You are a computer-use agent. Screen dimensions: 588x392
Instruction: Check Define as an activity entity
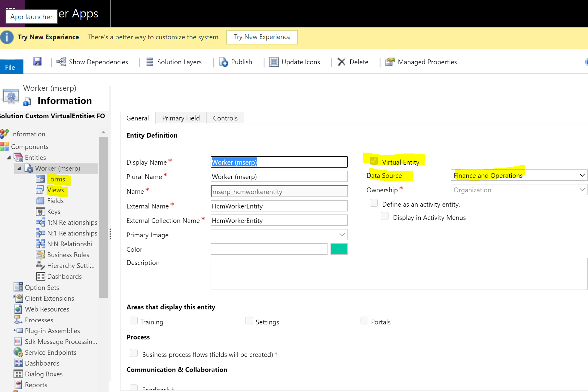point(374,203)
